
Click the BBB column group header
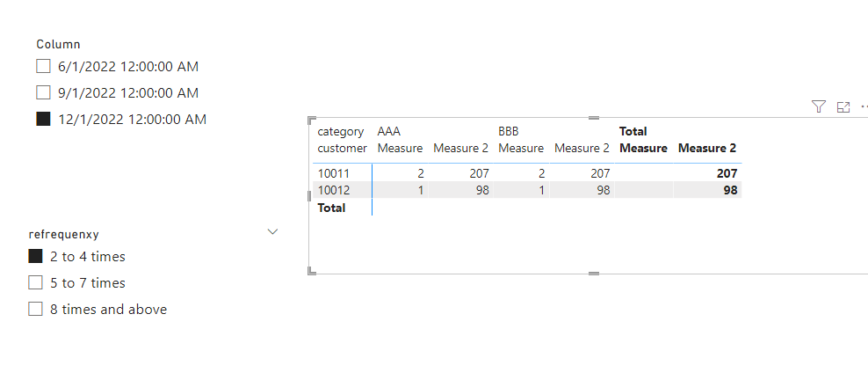pyautogui.click(x=508, y=132)
